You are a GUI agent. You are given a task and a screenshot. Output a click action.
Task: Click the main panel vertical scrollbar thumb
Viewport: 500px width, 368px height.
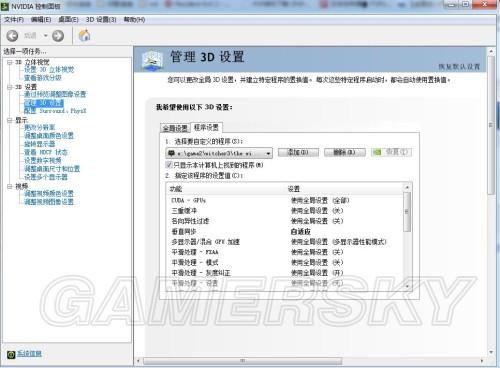point(491,125)
